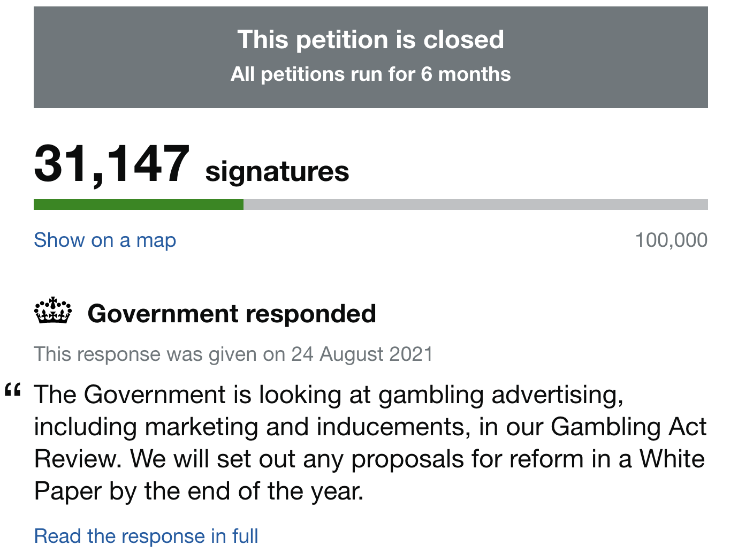Click the crown icon beside Government responded

(x=53, y=311)
